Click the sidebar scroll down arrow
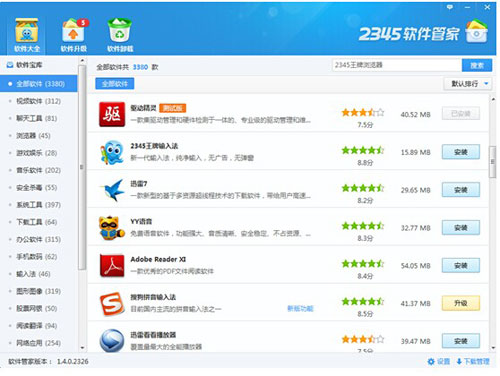The width and height of the screenshot is (500, 376). (82, 348)
